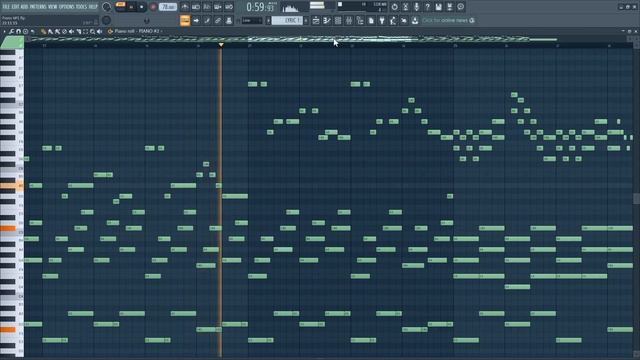Screen dimensions: 640x360
Task: Select the Slice tool
Action: click(x=78, y=31)
